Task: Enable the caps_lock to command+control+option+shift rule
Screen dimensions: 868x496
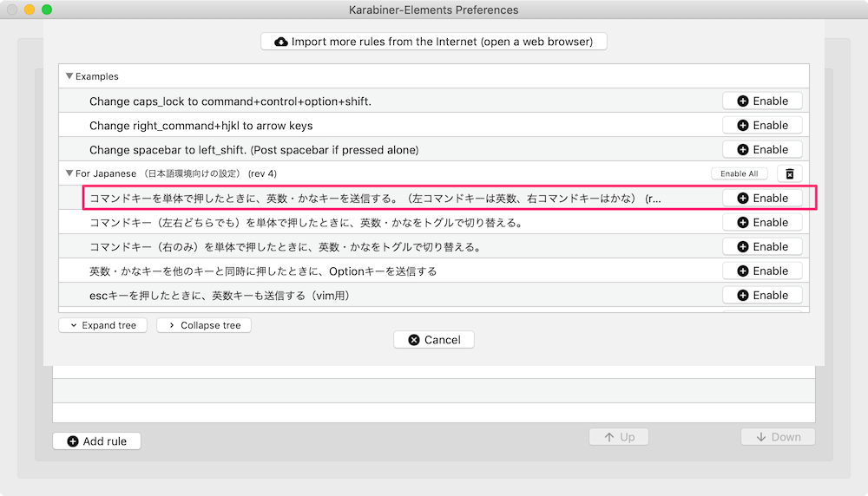Action: point(762,101)
